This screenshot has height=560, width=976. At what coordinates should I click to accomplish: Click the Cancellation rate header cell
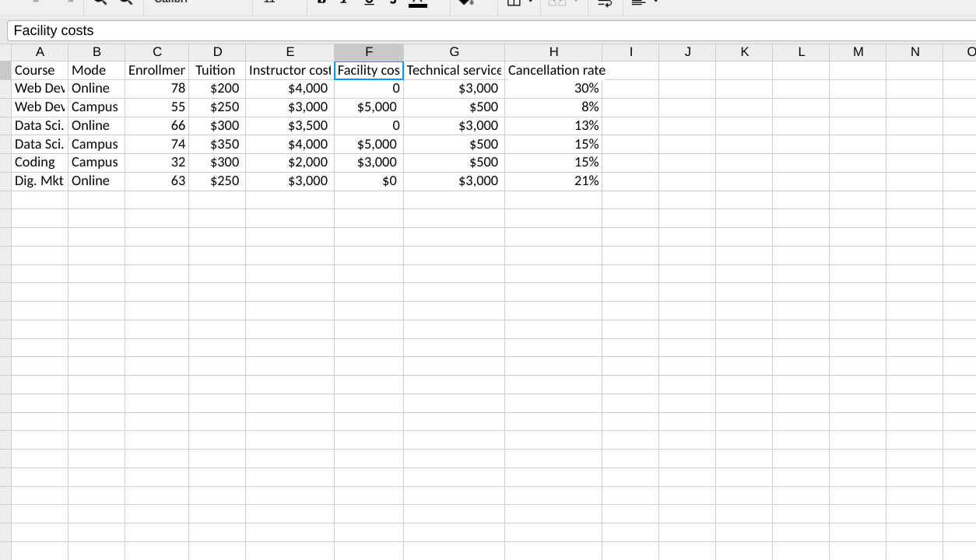click(553, 70)
